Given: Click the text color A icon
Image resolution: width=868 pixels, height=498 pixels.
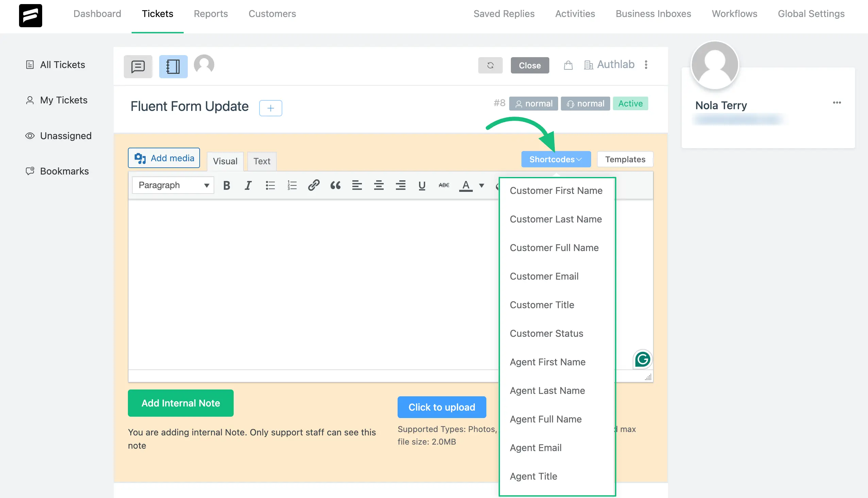Looking at the screenshot, I should coord(466,185).
